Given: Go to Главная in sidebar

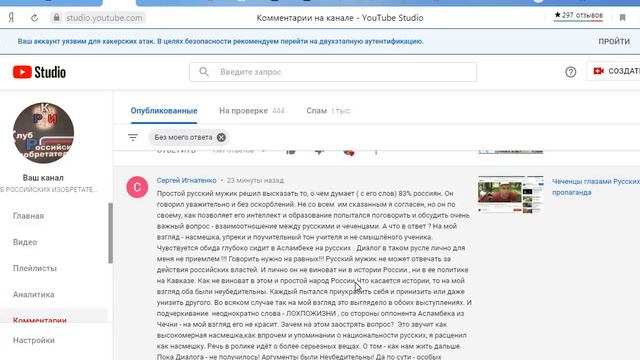Looking at the screenshot, I should 28,216.
